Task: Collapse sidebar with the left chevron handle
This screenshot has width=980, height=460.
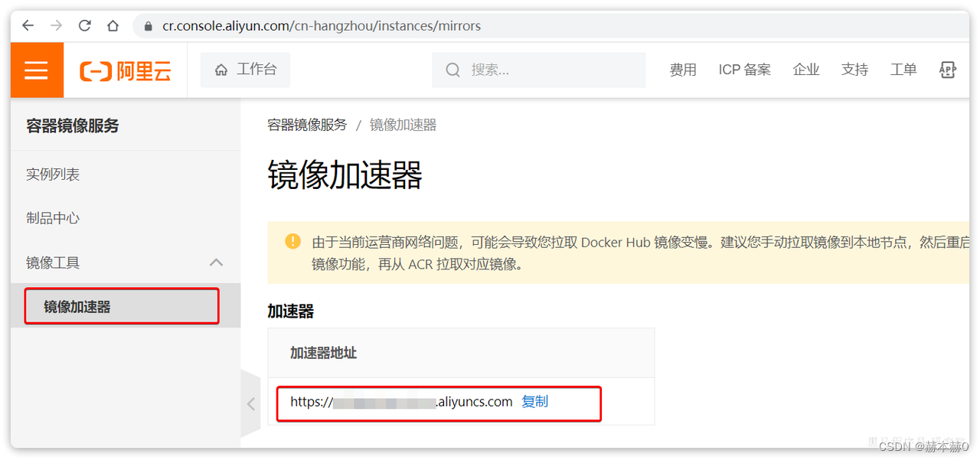Action: [250, 404]
